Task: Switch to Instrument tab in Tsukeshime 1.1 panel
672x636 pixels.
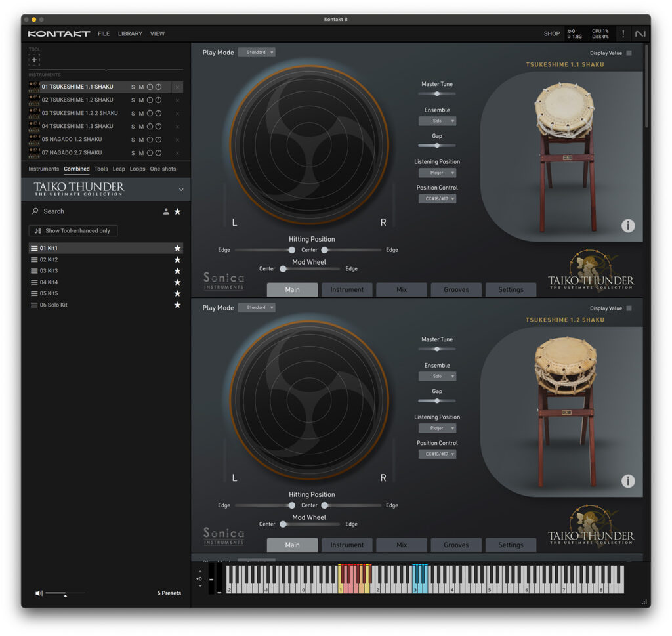Action: click(x=346, y=289)
